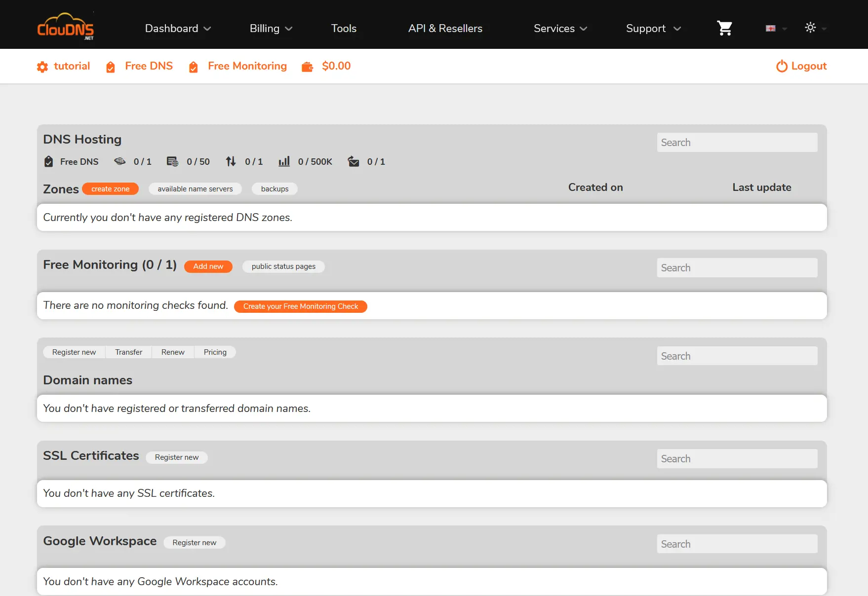Open public status pages
The height and width of the screenshot is (596, 868).
point(283,266)
